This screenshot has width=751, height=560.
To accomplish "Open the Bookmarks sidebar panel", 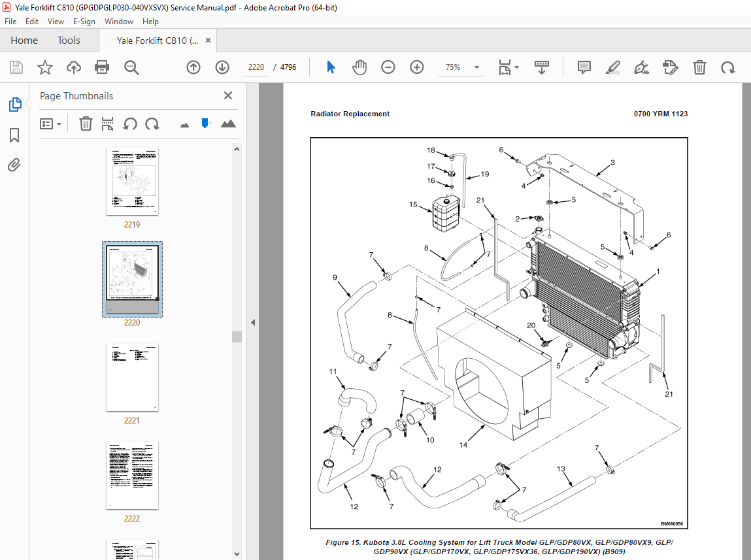I will tap(14, 135).
